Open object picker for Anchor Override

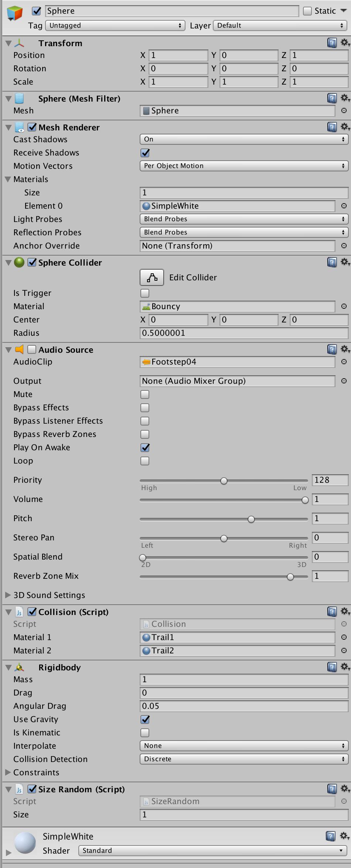pyautogui.click(x=344, y=246)
